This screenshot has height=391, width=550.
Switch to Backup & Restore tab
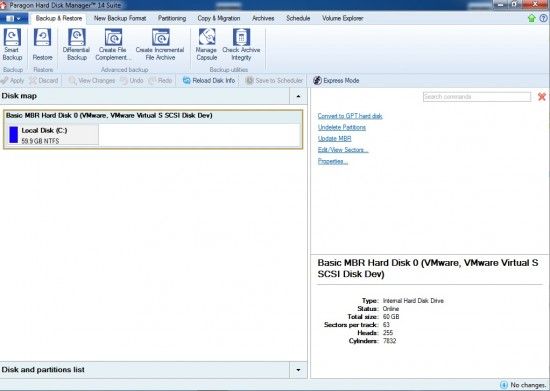(59, 18)
